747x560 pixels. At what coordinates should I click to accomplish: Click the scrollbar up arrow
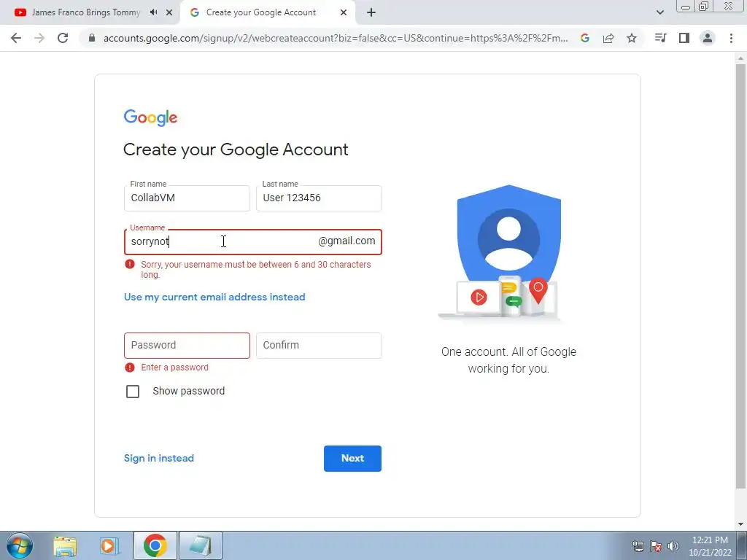coord(740,58)
